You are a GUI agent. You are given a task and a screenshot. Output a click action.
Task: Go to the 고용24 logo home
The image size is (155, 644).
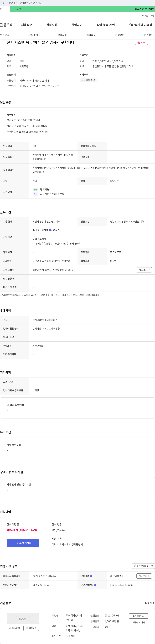[x=6, y=25]
